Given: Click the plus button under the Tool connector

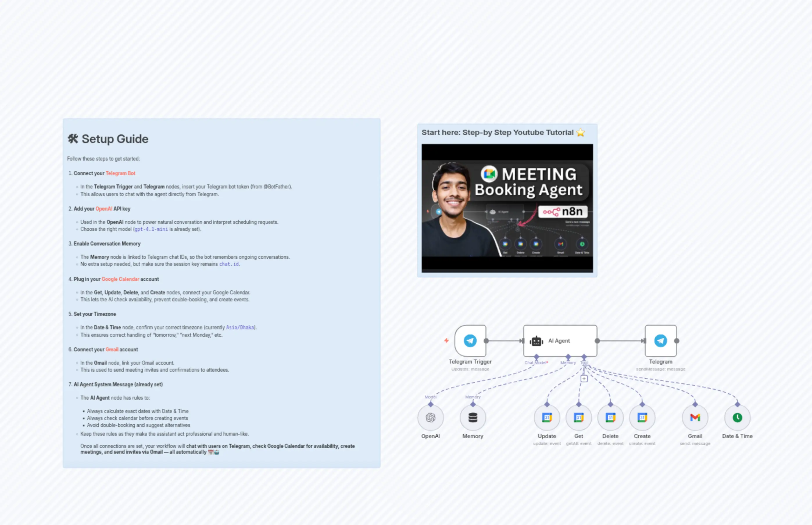Looking at the screenshot, I should point(584,378).
